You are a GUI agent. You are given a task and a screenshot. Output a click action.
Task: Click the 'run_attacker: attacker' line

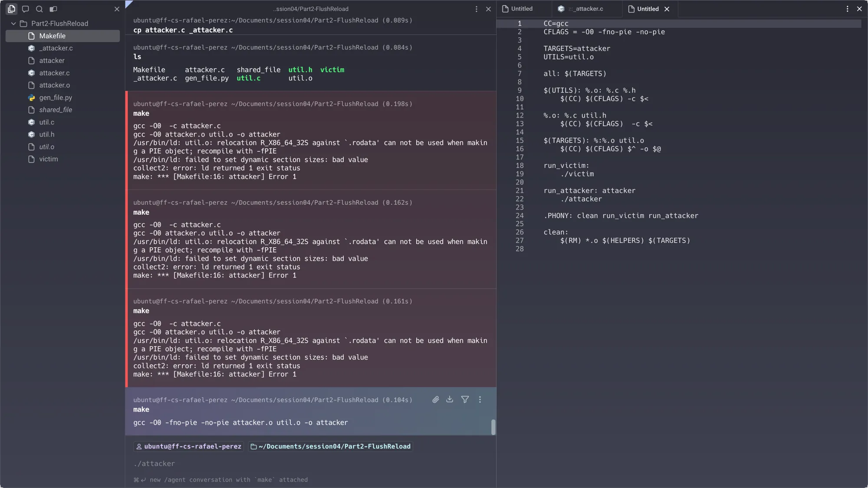click(589, 190)
